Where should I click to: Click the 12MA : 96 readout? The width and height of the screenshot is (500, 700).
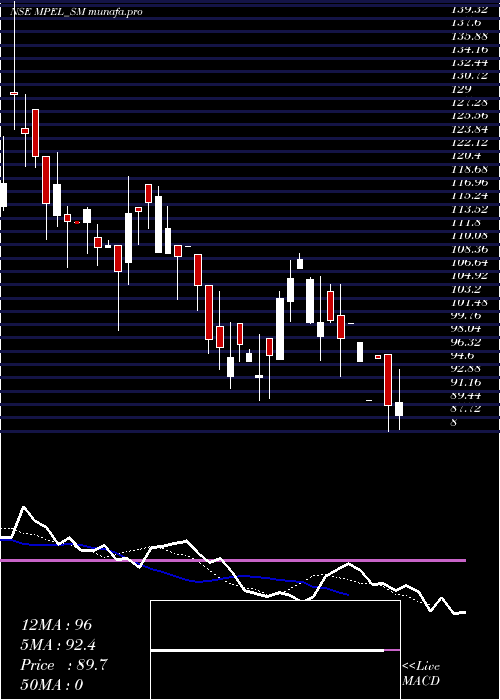point(56,625)
